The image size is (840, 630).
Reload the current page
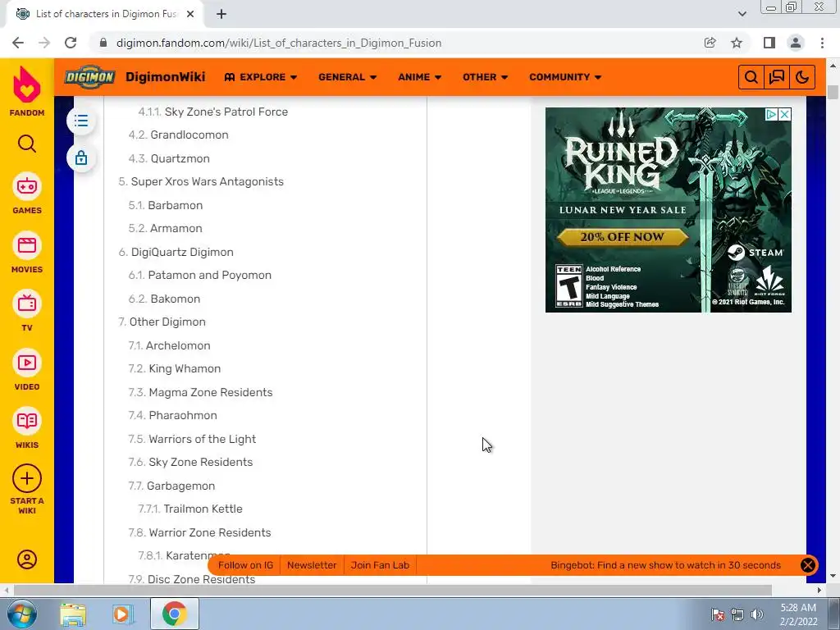pyautogui.click(x=71, y=43)
